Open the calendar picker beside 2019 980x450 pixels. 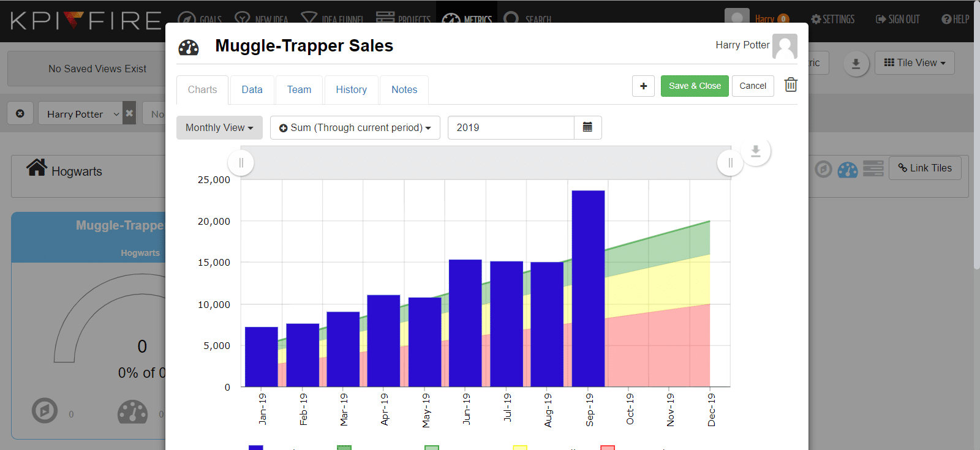pos(587,127)
